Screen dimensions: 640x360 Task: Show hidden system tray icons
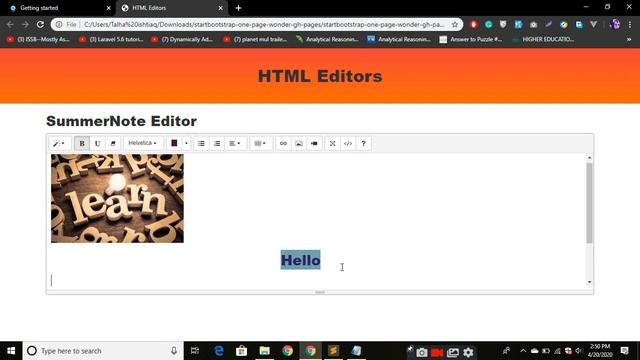coord(523,351)
